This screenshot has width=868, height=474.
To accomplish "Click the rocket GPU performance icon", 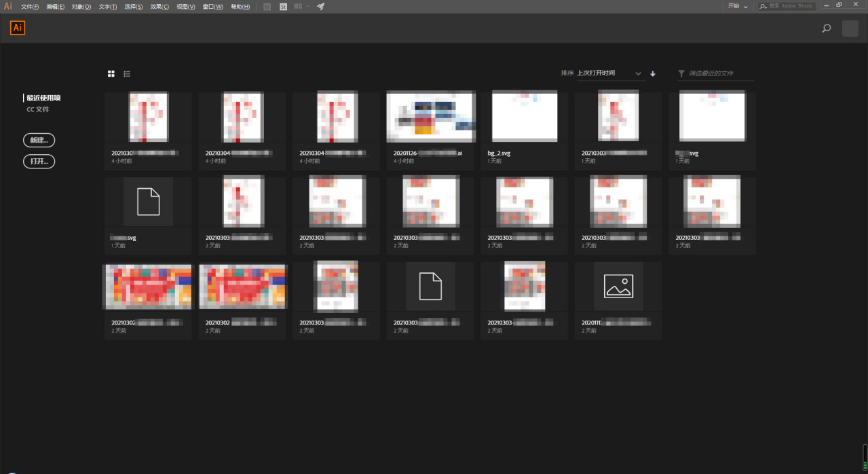I will [321, 6].
